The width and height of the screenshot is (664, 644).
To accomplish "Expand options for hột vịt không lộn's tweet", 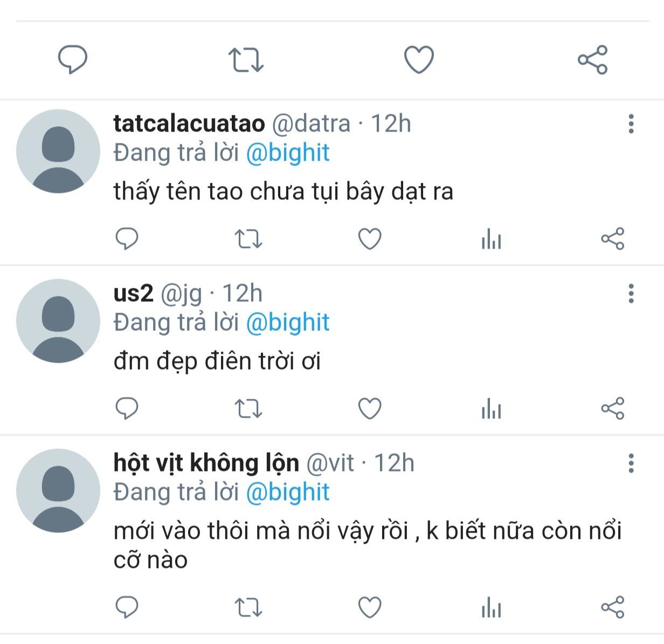I will [631, 463].
